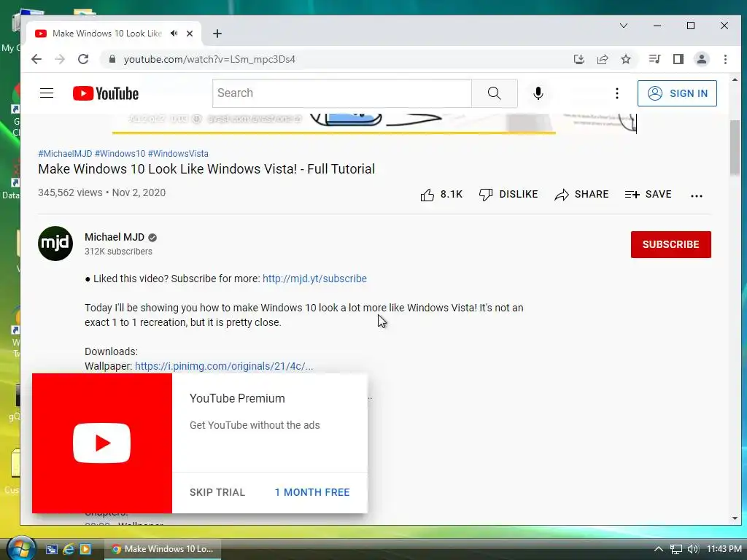Open the #MichaelMJD hashtag
This screenshot has width=747, height=560.
(x=65, y=153)
